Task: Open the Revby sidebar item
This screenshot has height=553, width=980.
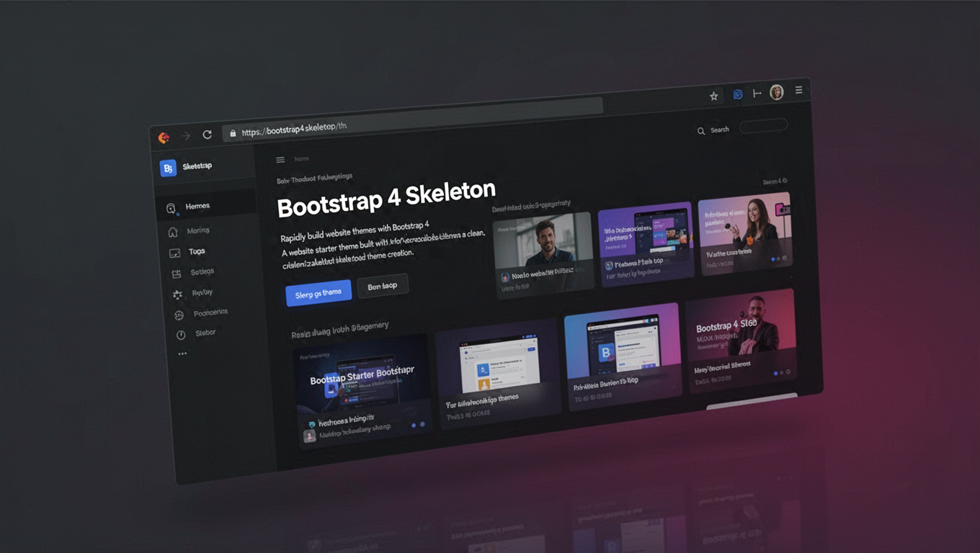Action: tap(202, 292)
